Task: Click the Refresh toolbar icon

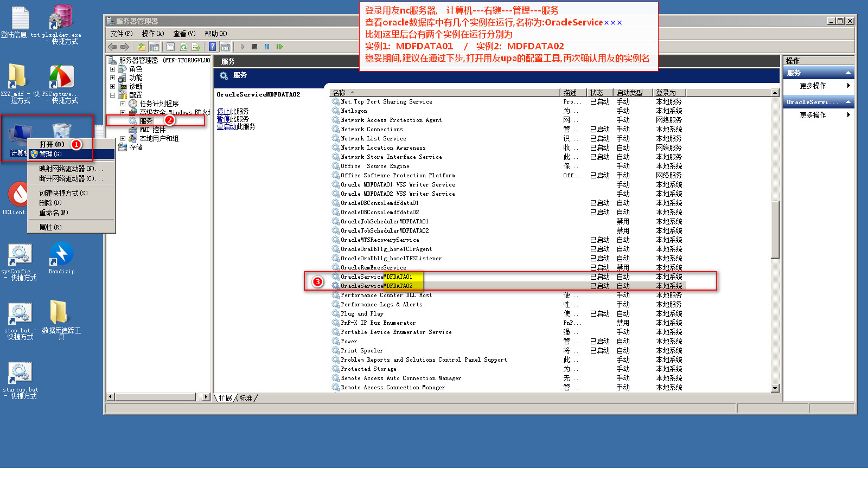Action: coord(183,47)
